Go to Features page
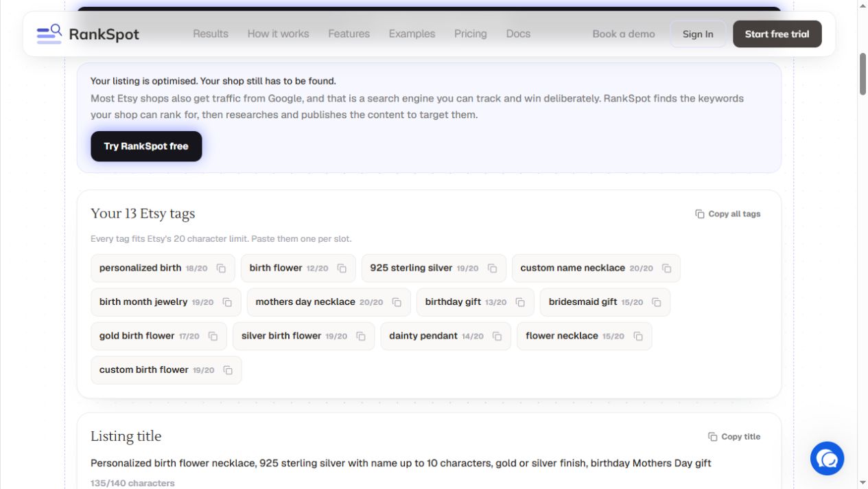The width and height of the screenshot is (868, 489). (349, 34)
